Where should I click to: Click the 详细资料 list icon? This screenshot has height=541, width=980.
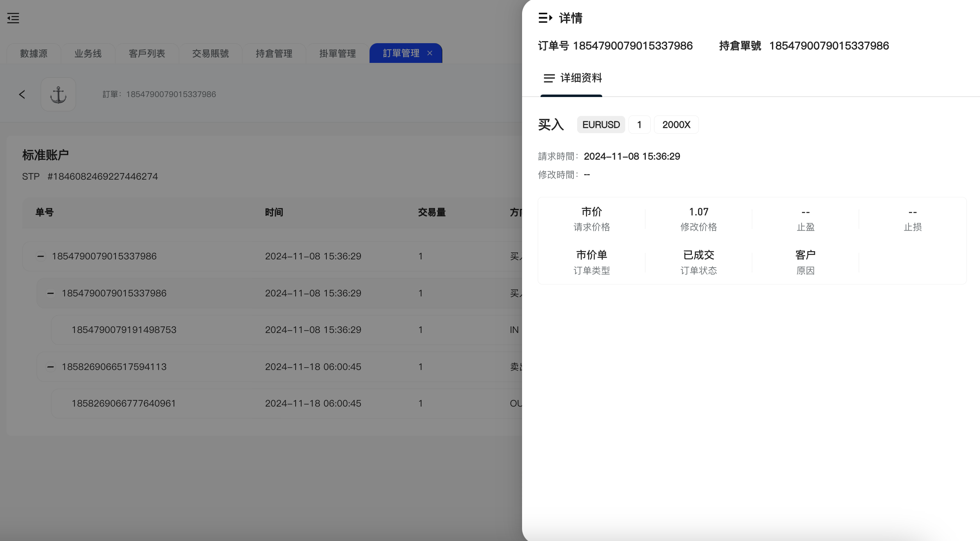[x=549, y=78]
